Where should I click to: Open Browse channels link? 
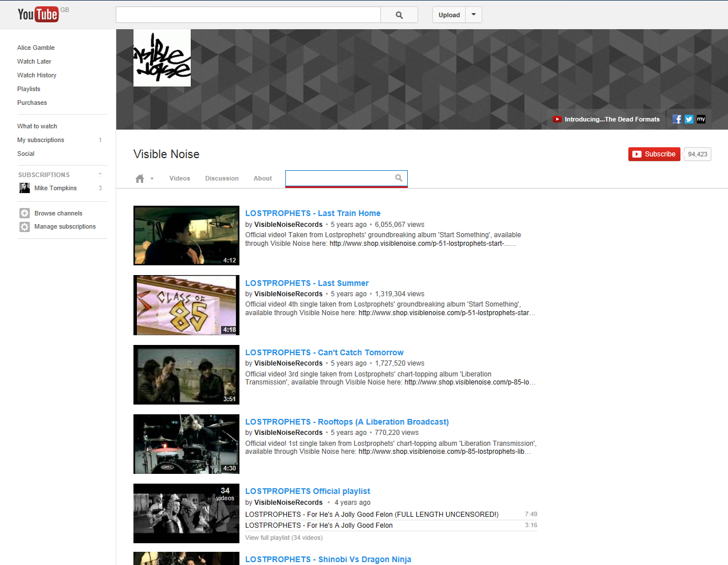pyautogui.click(x=58, y=213)
